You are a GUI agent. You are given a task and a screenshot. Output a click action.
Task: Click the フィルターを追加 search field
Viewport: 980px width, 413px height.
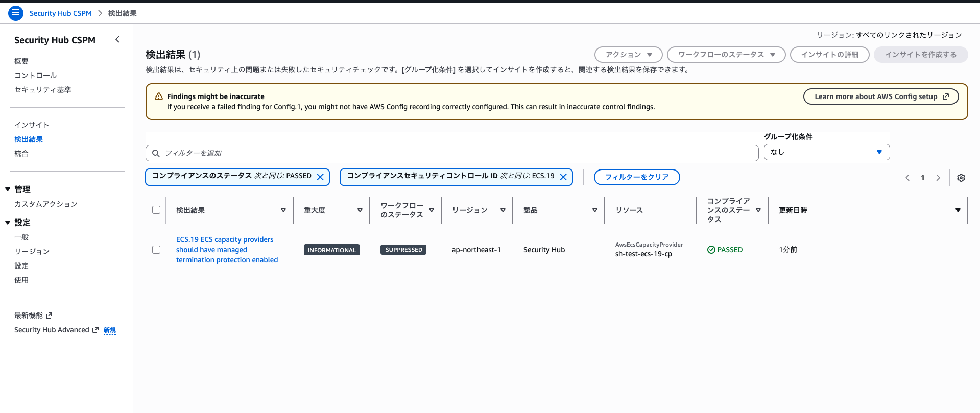click(x=452, y=153)
